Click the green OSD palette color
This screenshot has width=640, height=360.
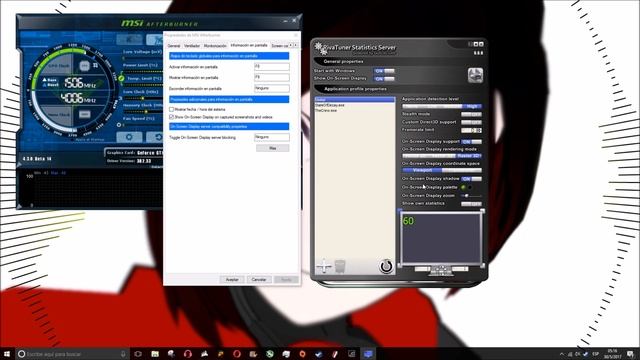[463, 187]
